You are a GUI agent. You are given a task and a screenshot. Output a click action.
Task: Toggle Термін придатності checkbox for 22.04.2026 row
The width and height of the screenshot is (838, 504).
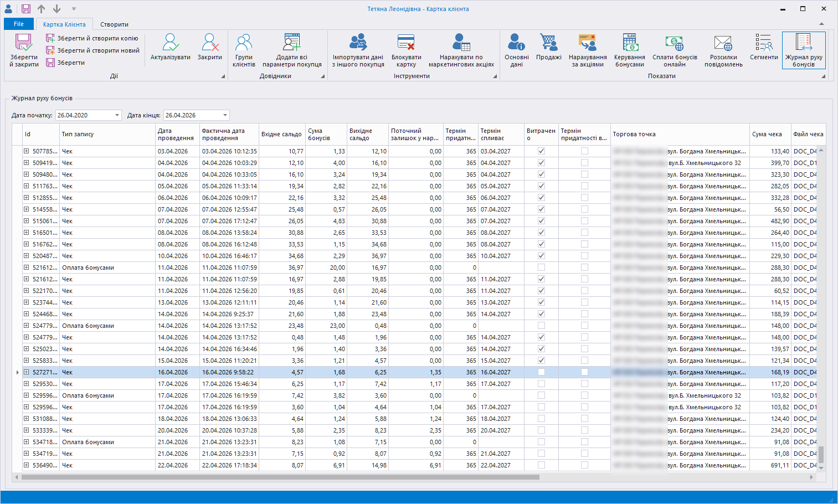[584, 465]
